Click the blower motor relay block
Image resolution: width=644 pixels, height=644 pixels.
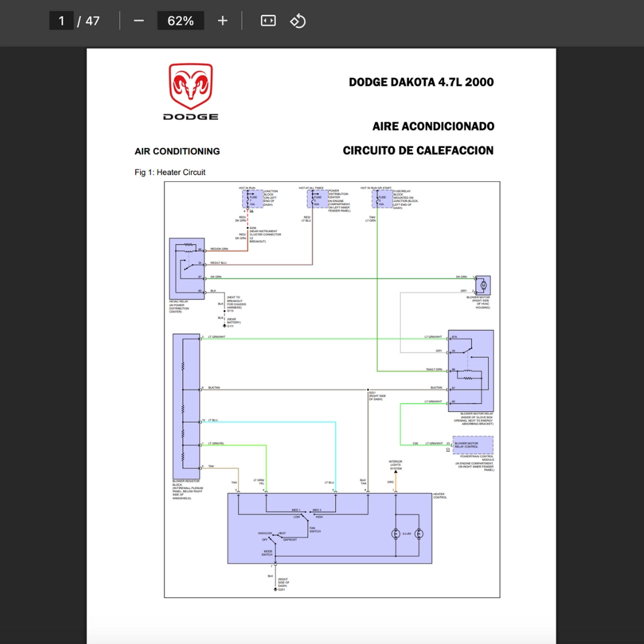[470, 370]
